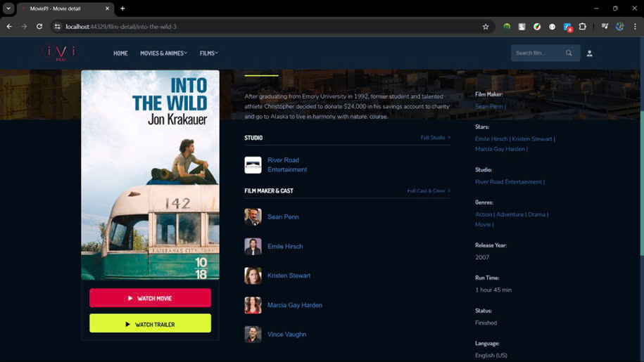Open Kristen Stewart cast name link
The image size is (644, 362).
click(289, 276)
